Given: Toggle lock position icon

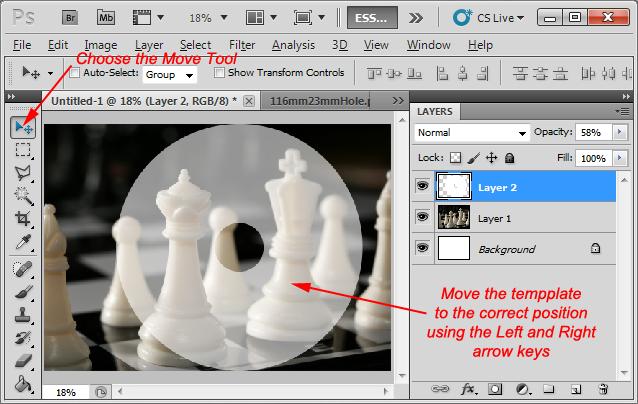Looking at the screenshot, I should pos(492,158).
